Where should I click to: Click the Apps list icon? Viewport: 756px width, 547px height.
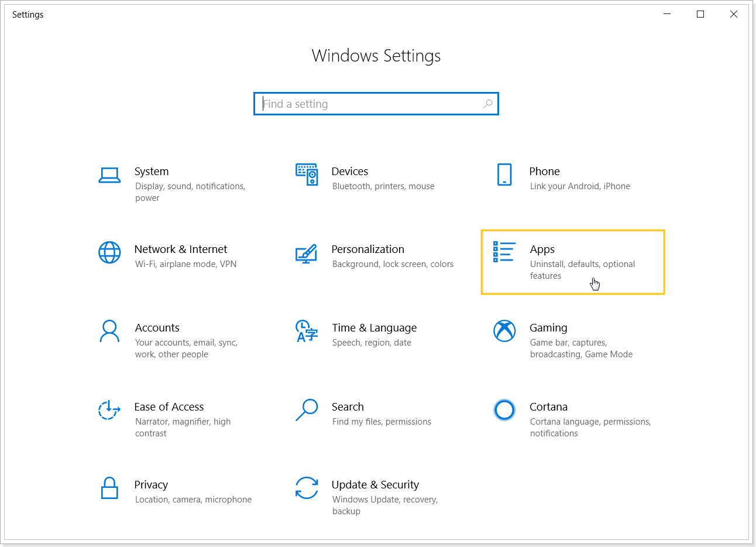pyautogui.click(x=504, y=252)
